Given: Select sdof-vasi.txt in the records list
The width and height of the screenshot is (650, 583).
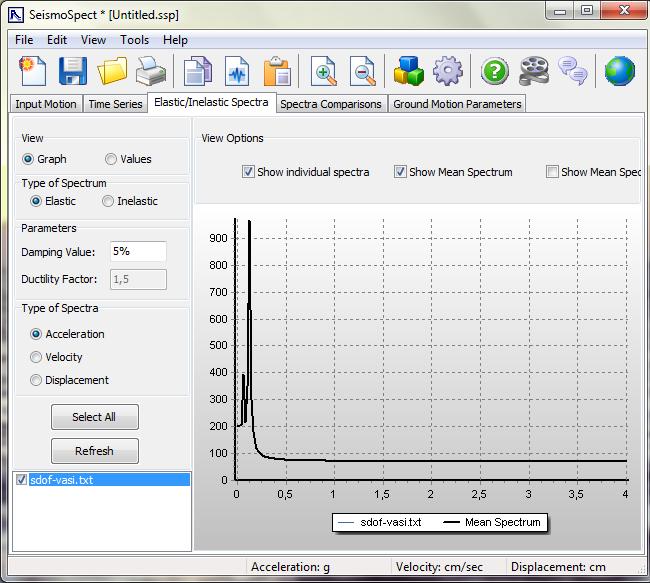Looking at the screenshot, I should (109, 480).
